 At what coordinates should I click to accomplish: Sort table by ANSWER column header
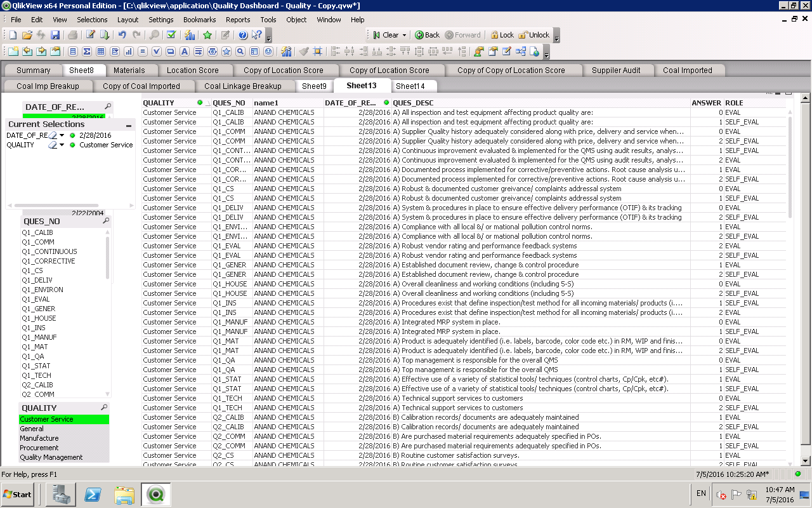pos(707,103)
